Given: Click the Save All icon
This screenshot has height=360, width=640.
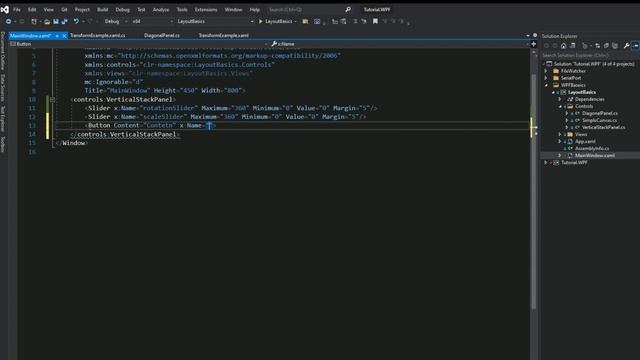Looking at the screenshot, I should pyautogui.click(x=64, y=21).
